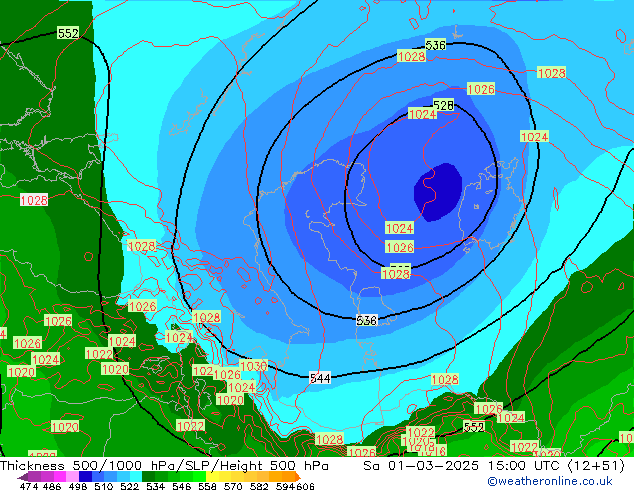
Task: Click the legend value 510
Action: (104, 486)
